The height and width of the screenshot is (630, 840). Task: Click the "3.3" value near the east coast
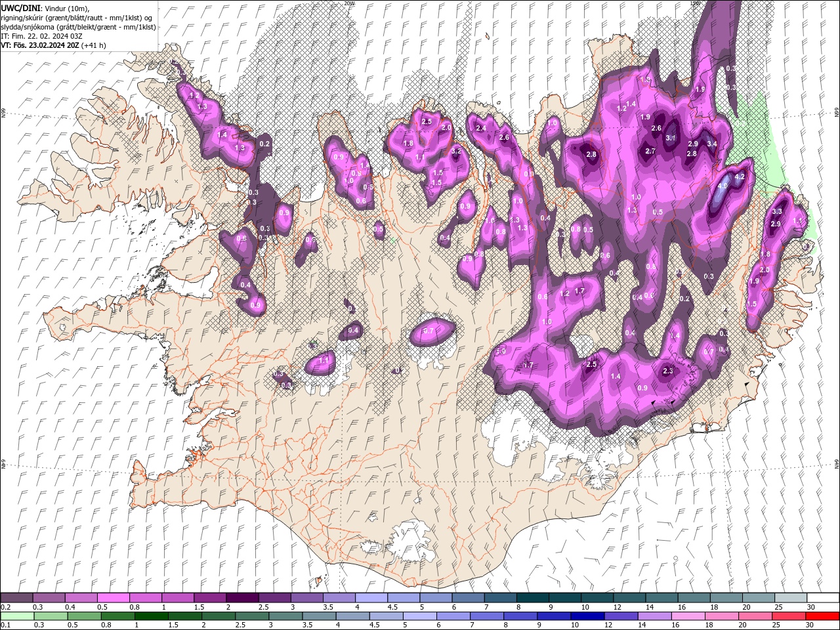tap(778, 211)
